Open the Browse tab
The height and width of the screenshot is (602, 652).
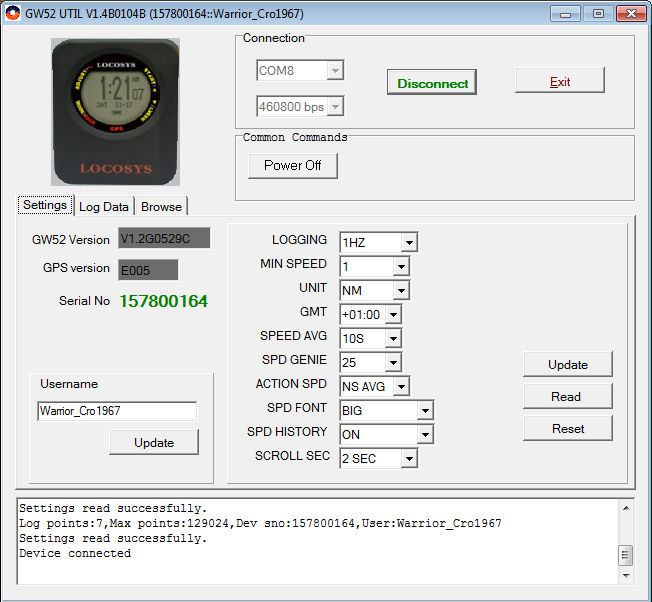pyautogui.click(x=161, y=206)
